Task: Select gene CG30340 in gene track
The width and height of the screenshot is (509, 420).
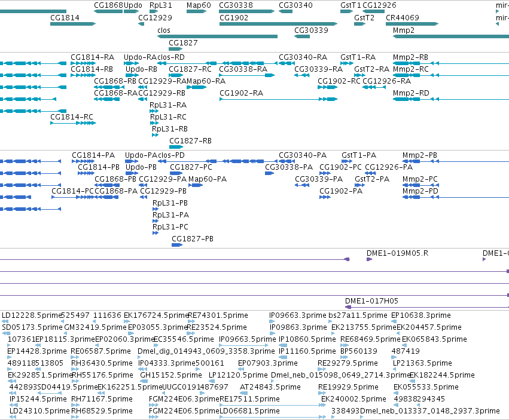Action: (x=285, y=11)
